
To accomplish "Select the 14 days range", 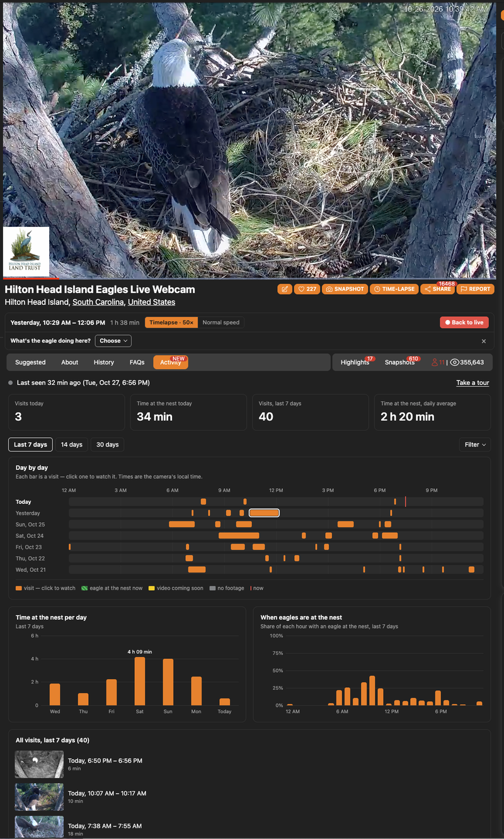I will [x=71, y=445].
